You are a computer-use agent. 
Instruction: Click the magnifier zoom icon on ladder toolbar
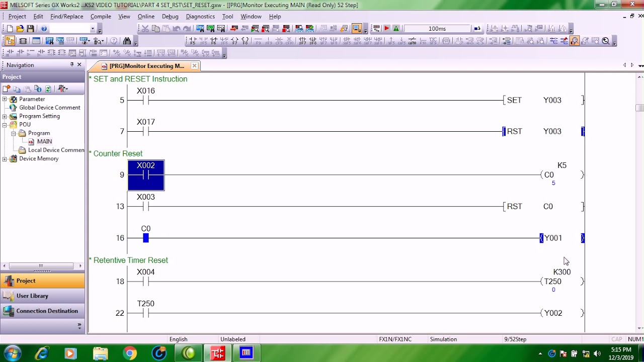point(606,41)
